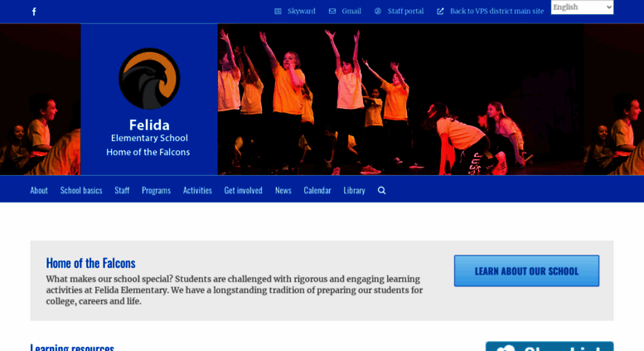
Task: Click the Home of the Falcons heading
Action: [x=91, y=263]
